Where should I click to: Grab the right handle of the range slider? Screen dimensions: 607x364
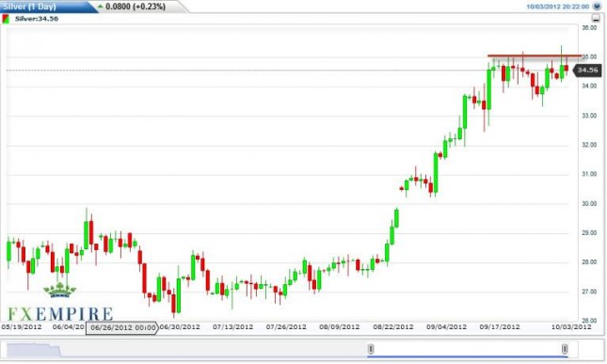(x=565, y=349)
